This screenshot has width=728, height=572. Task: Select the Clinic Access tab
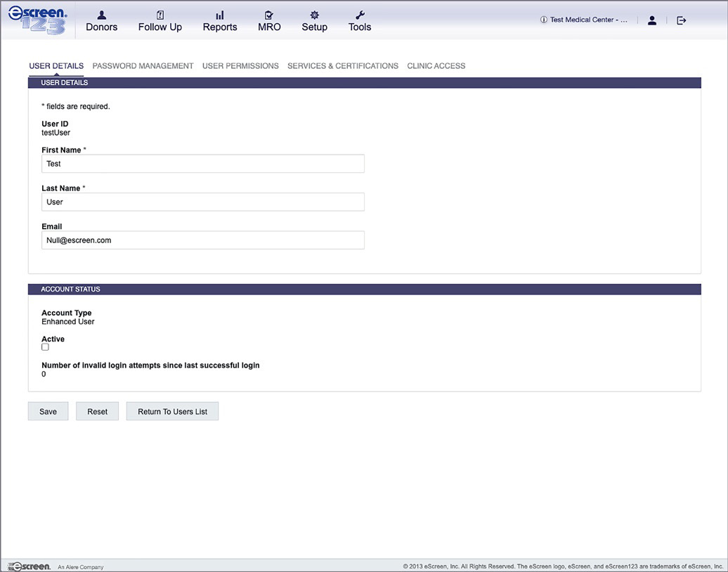[436, 66]
